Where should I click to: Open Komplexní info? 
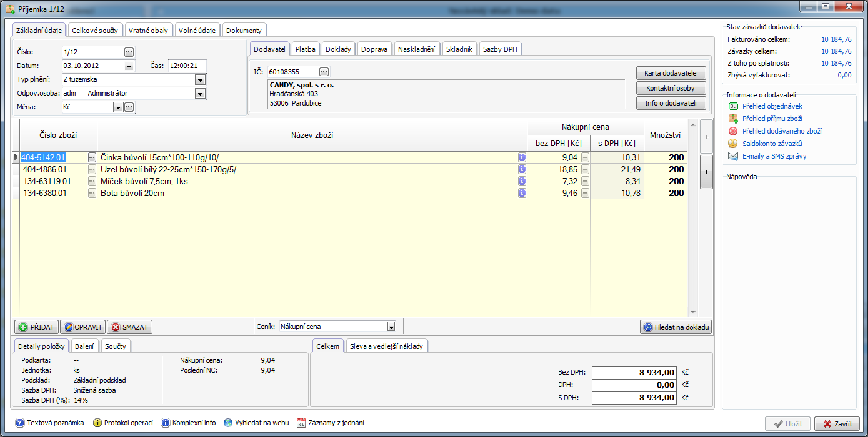188,423
